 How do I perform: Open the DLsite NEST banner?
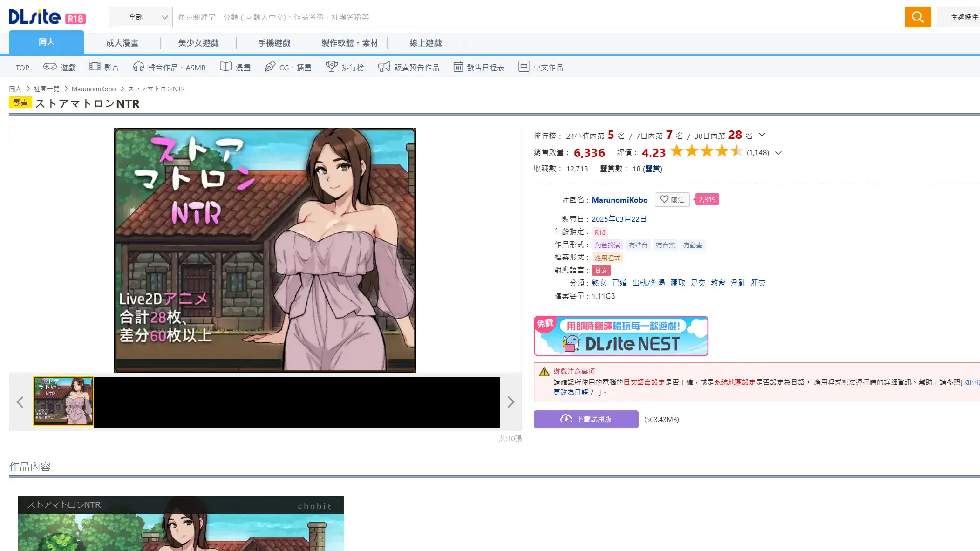(621, 336)
